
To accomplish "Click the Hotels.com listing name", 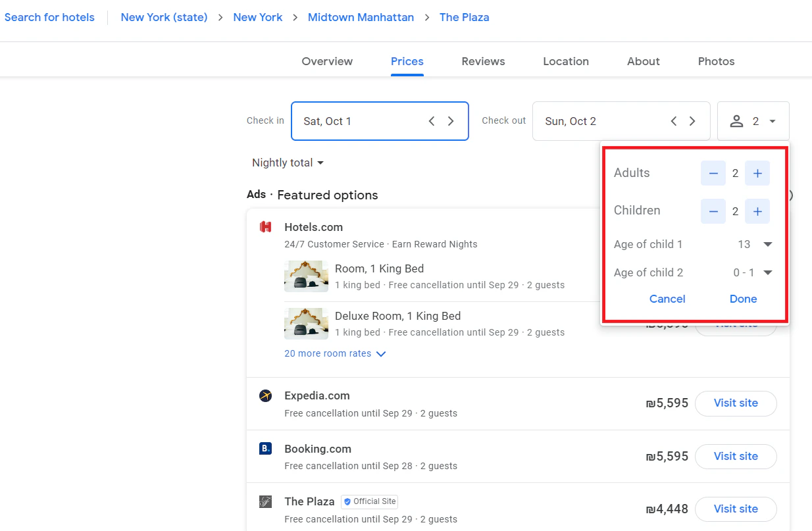I will 313,227.
